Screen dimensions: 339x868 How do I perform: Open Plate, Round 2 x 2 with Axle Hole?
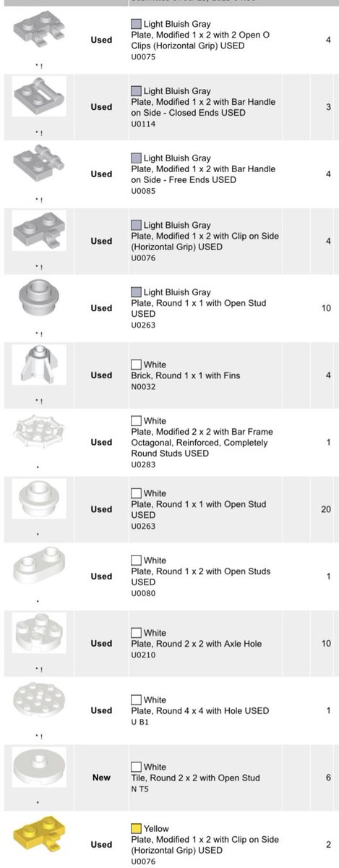pyautogui.click(x=197, y=644)
